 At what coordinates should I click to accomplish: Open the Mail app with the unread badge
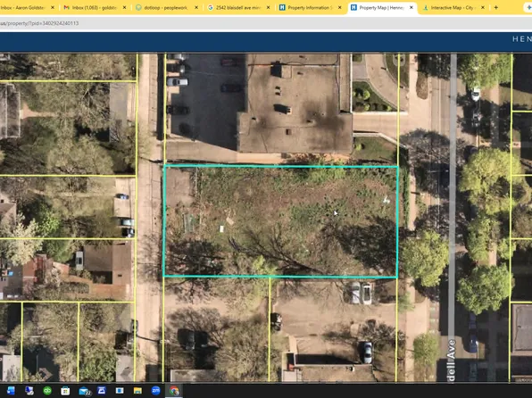(x=84, y=391)
